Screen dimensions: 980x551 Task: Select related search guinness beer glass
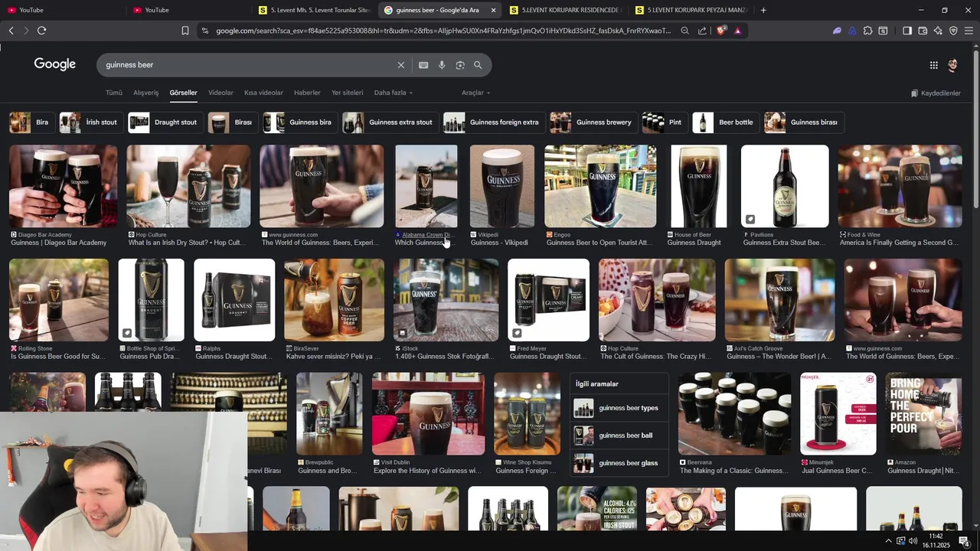point(619,463)
